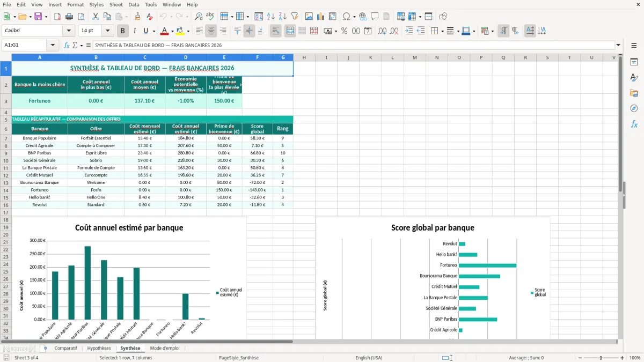Click the Format as Percent icon

coord(344,31)
